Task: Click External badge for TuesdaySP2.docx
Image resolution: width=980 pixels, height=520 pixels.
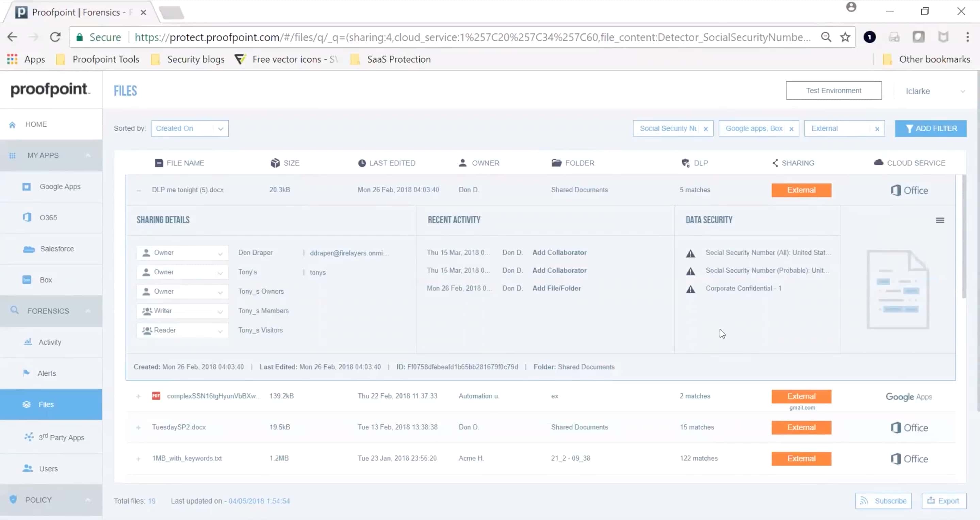Action: [801, 427]
